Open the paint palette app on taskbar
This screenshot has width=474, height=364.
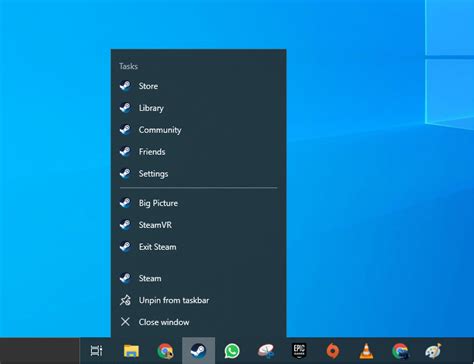click(433, 351)
